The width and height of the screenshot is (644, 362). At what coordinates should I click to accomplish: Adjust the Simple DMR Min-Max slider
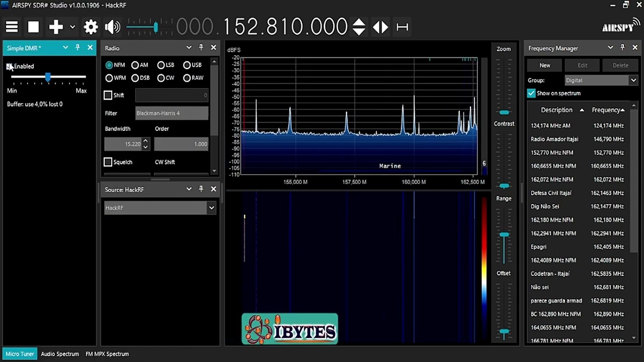coord(48,77)
